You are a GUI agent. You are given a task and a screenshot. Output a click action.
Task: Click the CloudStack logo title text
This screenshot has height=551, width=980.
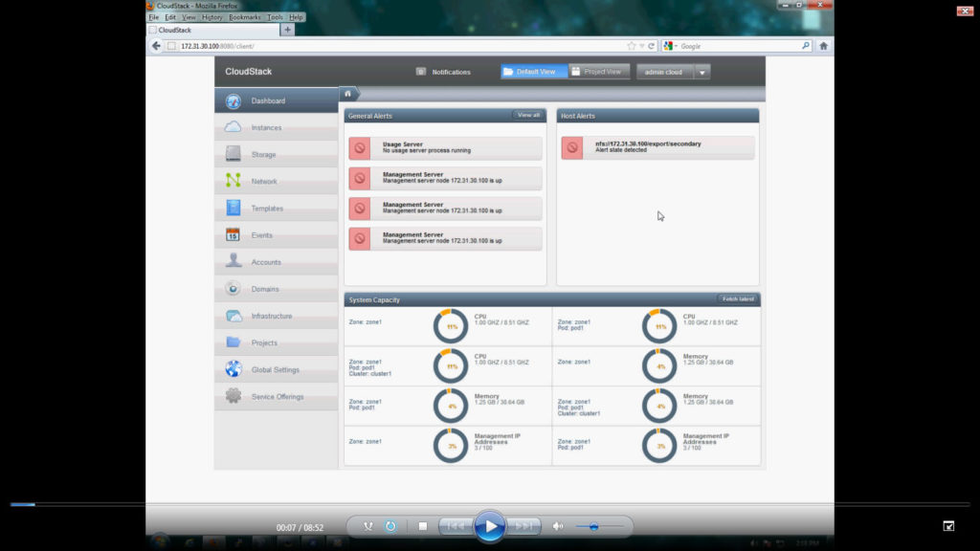click(248, 71)
